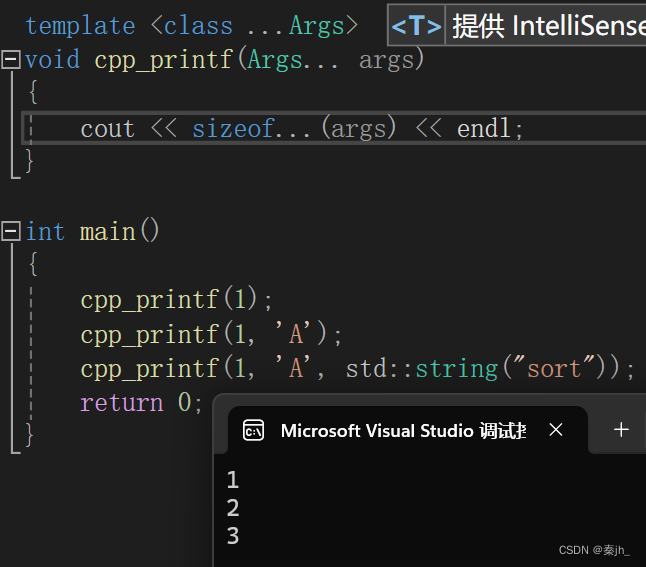646x567 pixels.
Task: Click the cout identifier in function body
Action: [108, 129]
